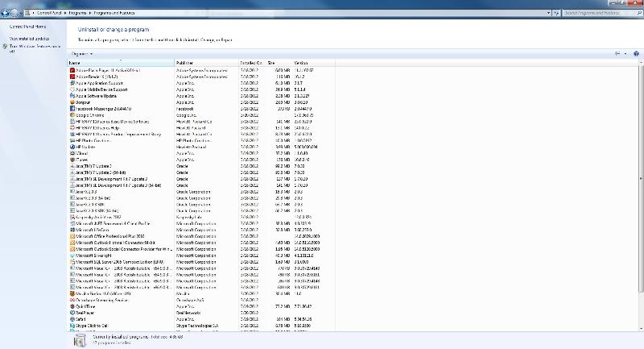Click Mozilla publisher cell
Screen dimensions: 644x349
pyautogui.click(x=183, y=293)
